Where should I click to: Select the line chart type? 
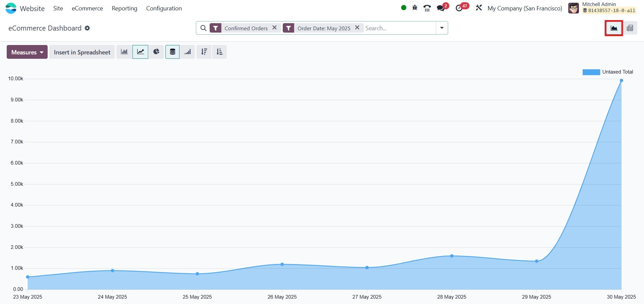pyautogui.click(x=140, y=52)
